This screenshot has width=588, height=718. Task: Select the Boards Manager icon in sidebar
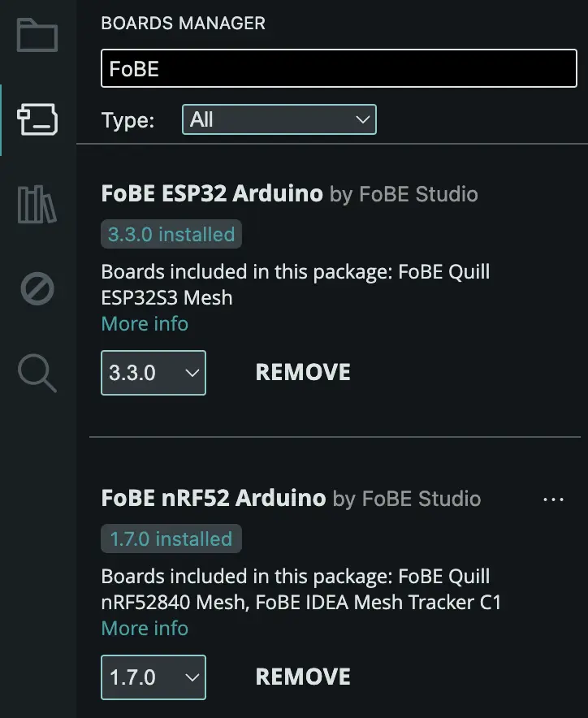[x=36, y=120]
